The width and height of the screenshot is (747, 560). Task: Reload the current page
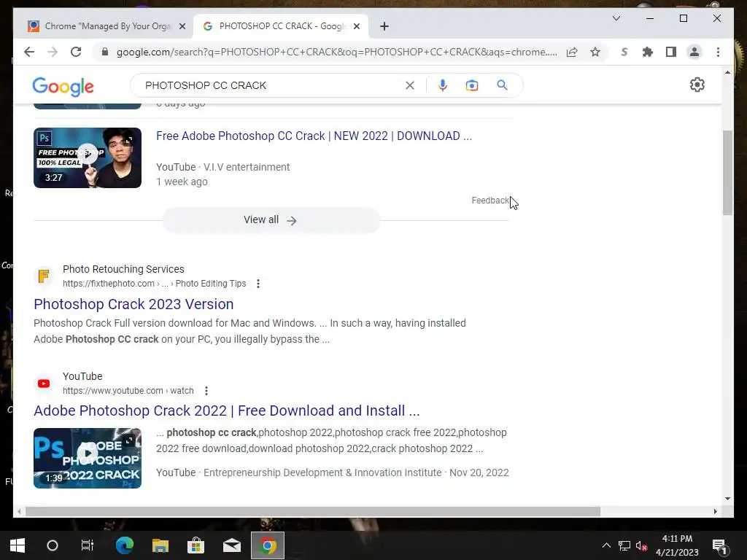tap(76, 52)
